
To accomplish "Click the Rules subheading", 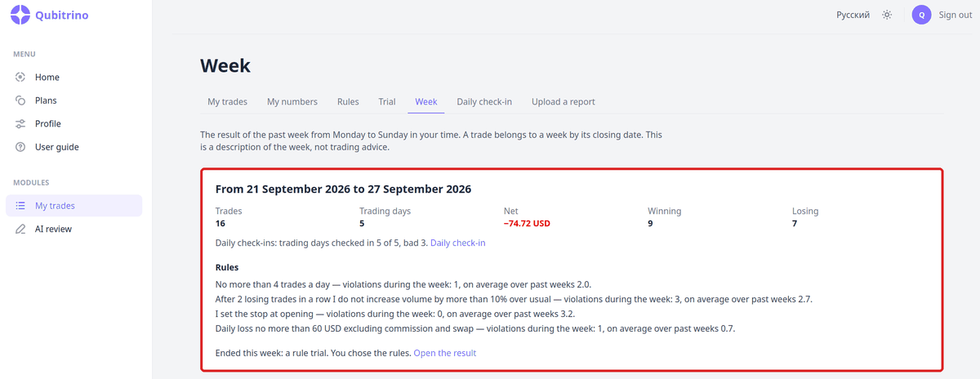I will pos(227,267).
